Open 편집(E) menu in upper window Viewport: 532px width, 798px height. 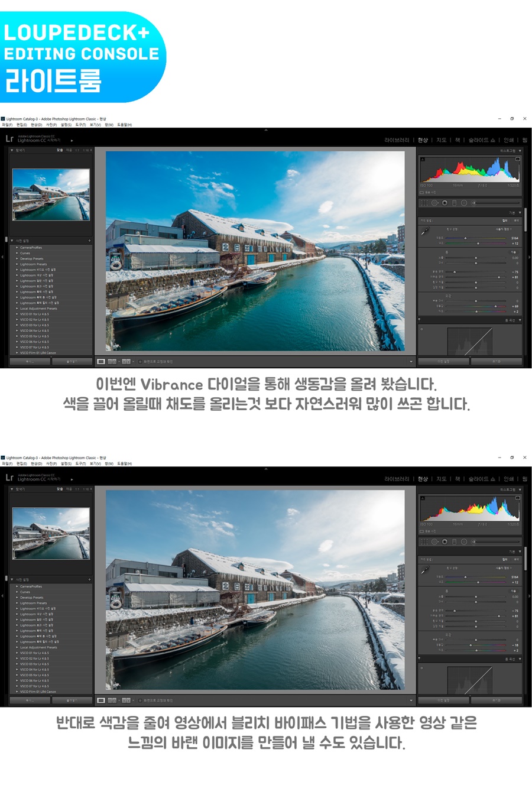(x=22, y=125)
